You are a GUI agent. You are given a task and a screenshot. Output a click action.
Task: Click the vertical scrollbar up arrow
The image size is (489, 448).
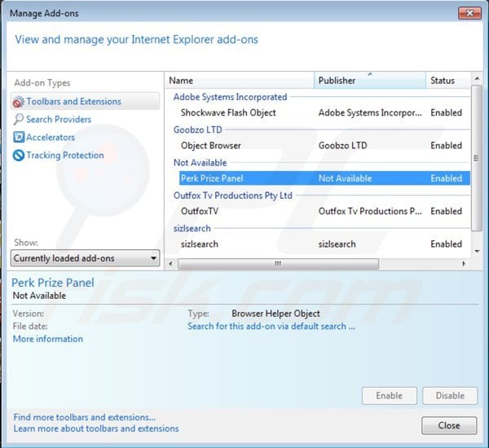(x=477, y=78)
